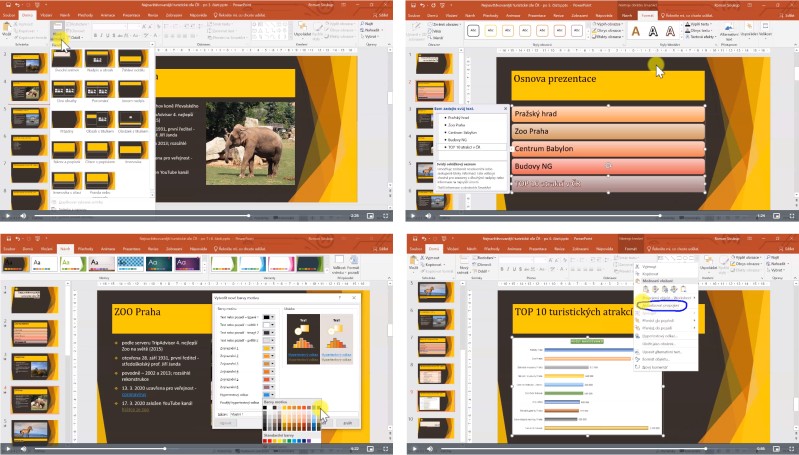Play the bottom-right video
The image size is (799, 455).
coord(414,449)
